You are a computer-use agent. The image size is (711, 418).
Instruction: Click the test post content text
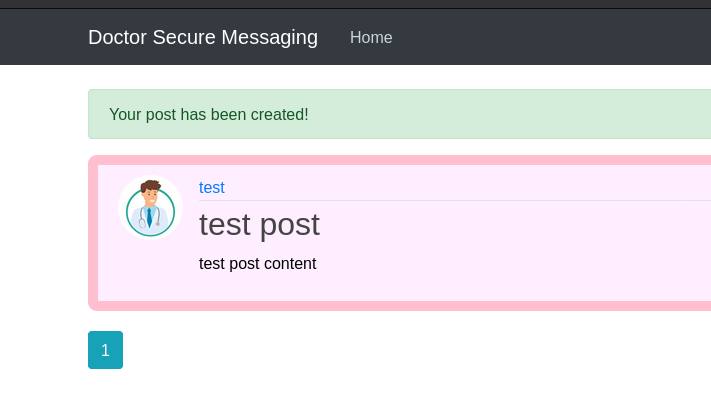pos(257,264)
